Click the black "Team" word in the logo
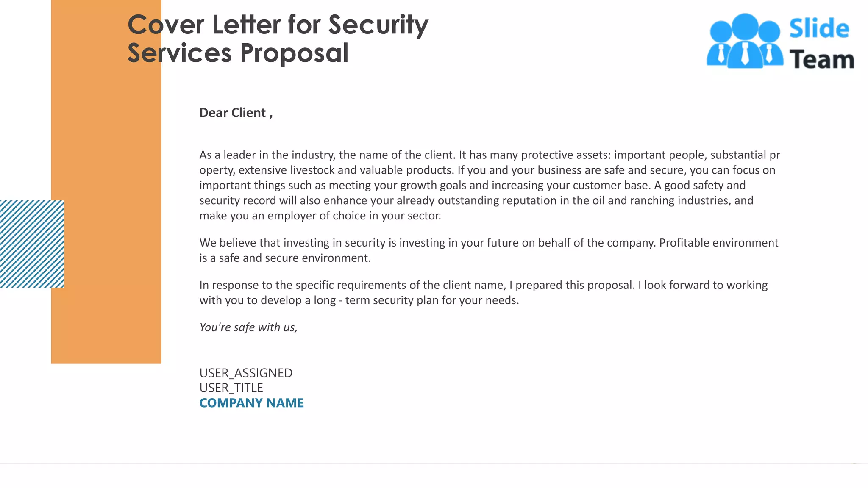 [x=822, y=59]
